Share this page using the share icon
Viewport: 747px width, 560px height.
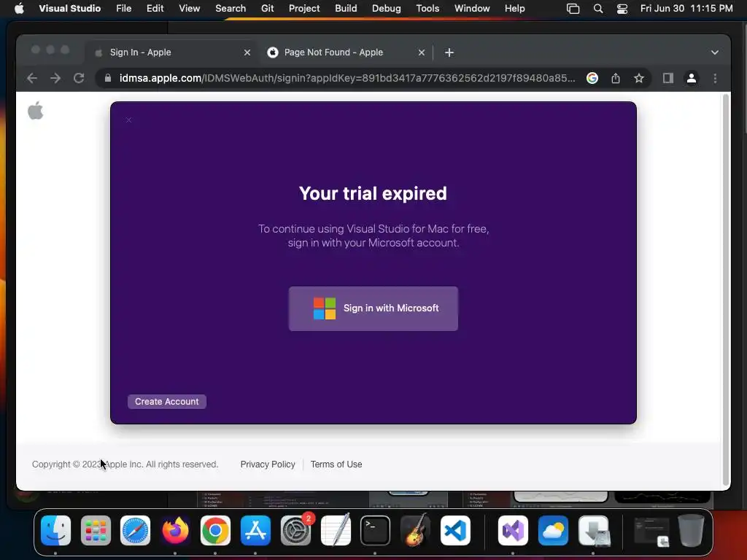[616, 78]
